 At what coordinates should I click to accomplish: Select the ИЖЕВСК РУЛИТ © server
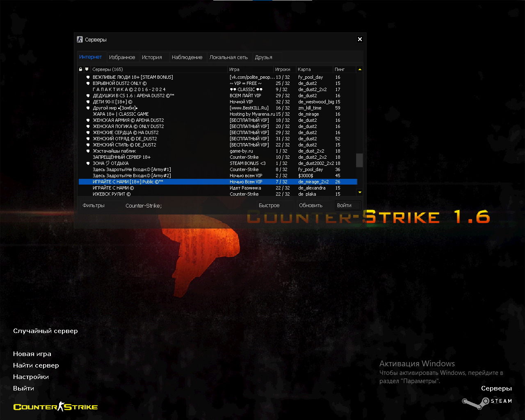[218, 194]
